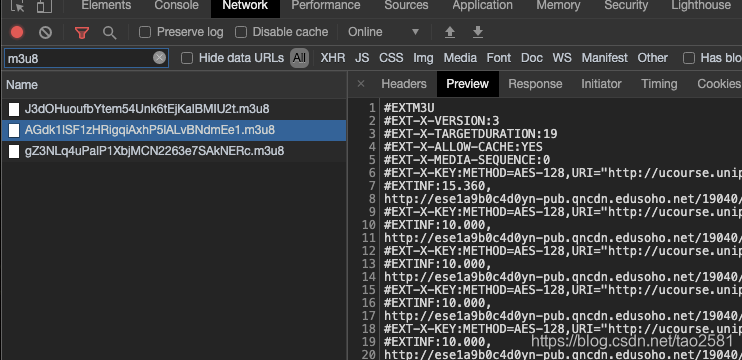Open the Initiator tab of request
The height and width of the screenshot is (360, 742).
coord(601,84)
